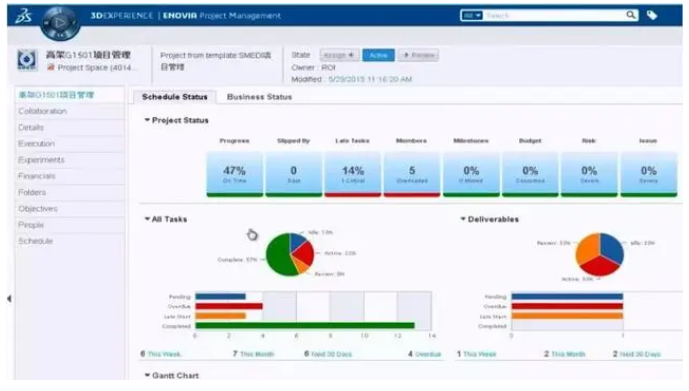Screen dimensions: 689x391
Task: Click the Progress 47% tile
Action: (235, 174)
